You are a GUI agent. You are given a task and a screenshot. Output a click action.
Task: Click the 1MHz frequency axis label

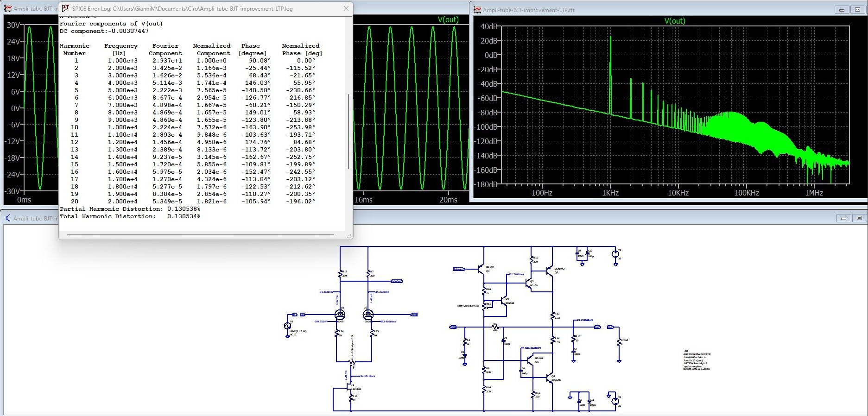814,193
